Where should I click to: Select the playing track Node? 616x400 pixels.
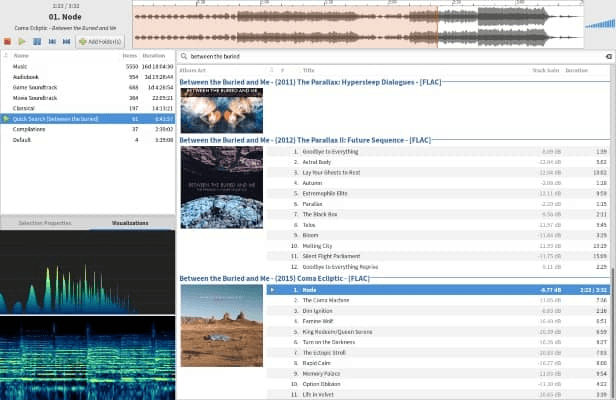point(438,290)
